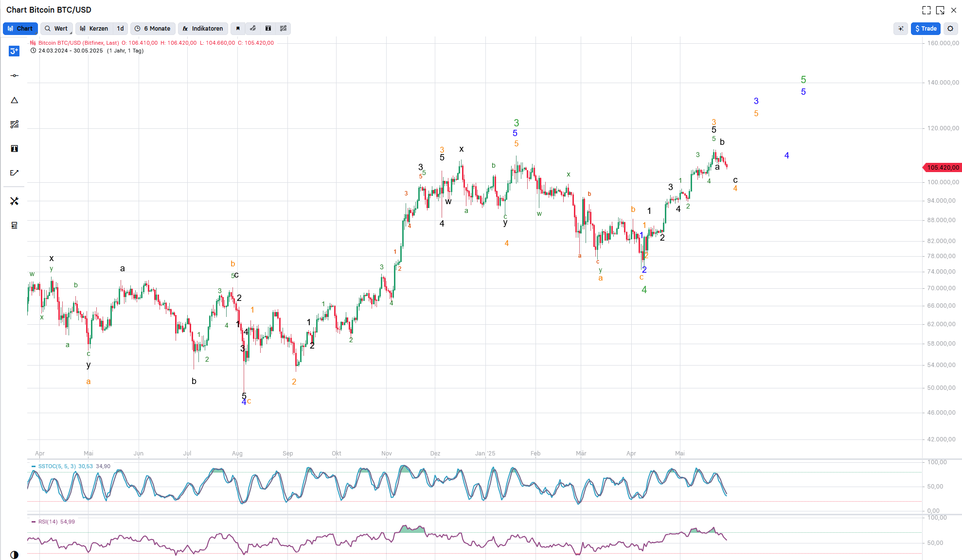The image size is (962, 560).
Task: Click the blue Trade button
Action: (926, 29)
